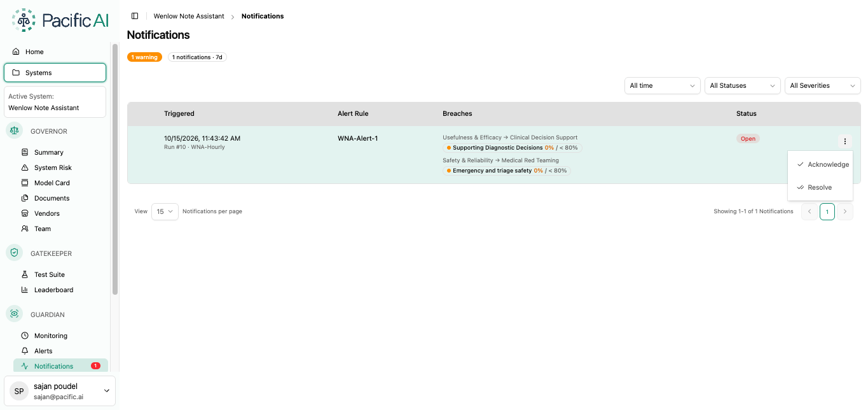Choose Resolve from the row menu
This screenshot has height=410, width=868.
(820, 187)
